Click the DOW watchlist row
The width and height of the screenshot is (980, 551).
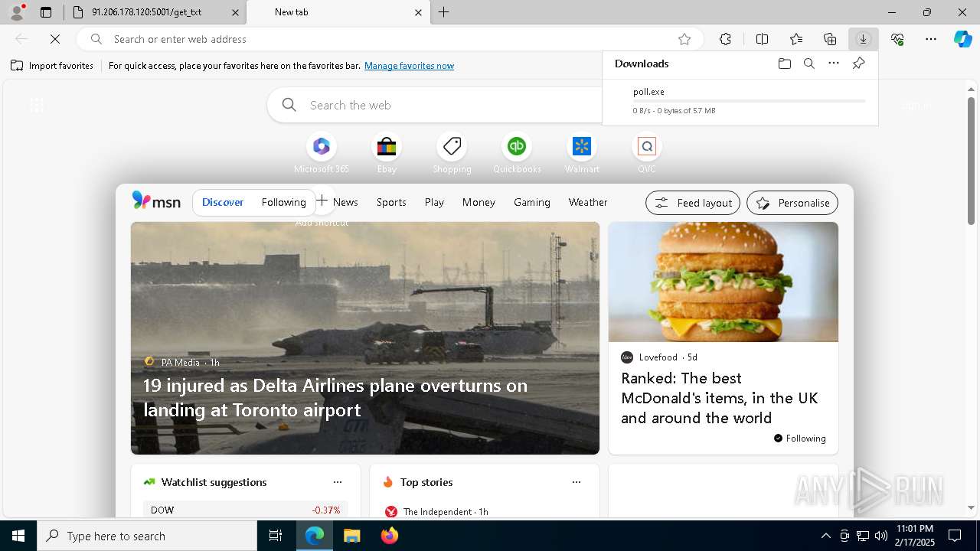click(245, 510)
